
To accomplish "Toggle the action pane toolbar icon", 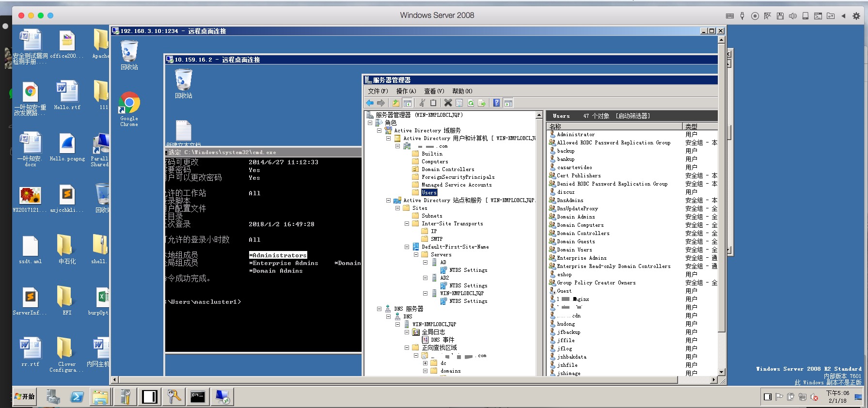I will pyautogui.click(x=508, y=103).
